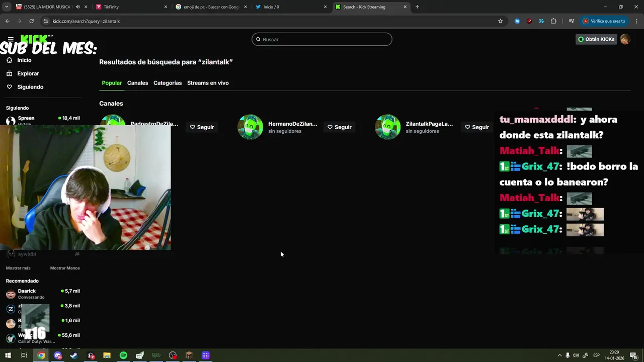The height and width of the screenshot is (362, 644).
Task: Click the Inicio home icon in sidebar
Action: [x=9, y=60]
